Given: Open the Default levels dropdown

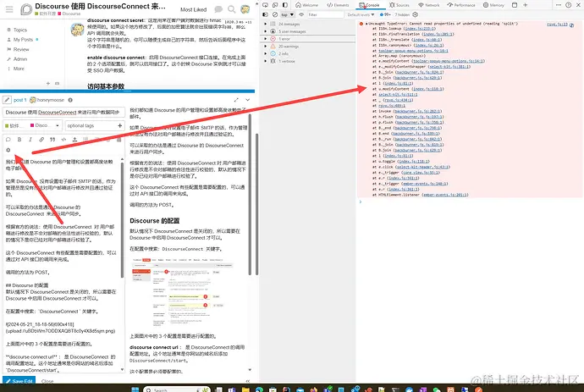Looking at the screenshot, I should (x=361, y=14).
